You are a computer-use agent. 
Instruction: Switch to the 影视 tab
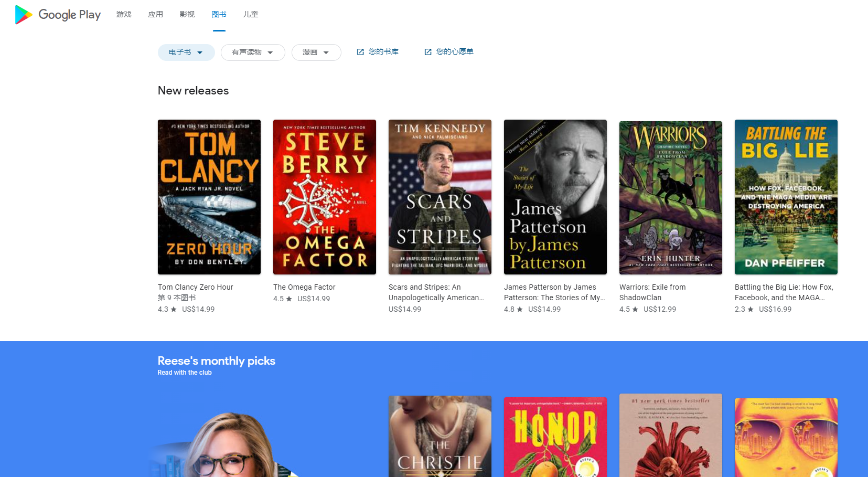[x=187, y=15]
